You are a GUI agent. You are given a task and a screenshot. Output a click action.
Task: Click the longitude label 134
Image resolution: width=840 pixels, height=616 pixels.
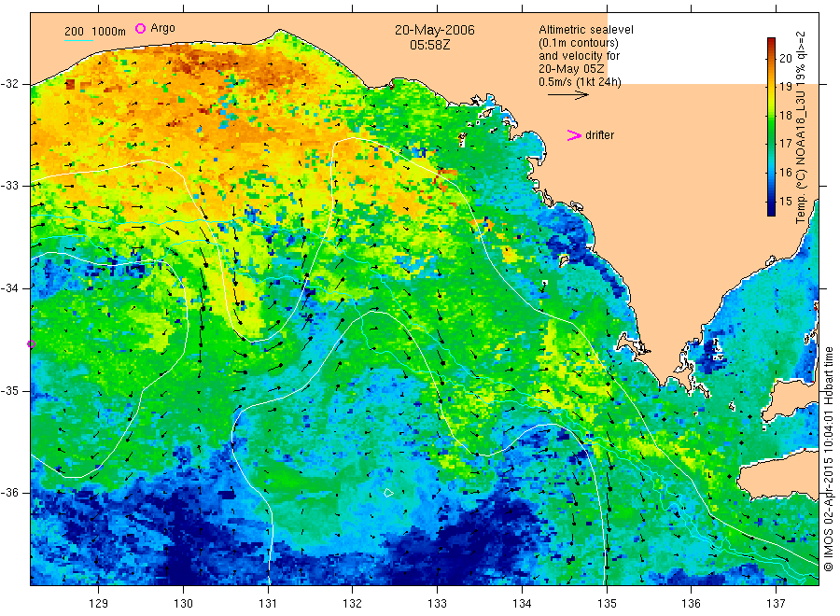[522, 604]
